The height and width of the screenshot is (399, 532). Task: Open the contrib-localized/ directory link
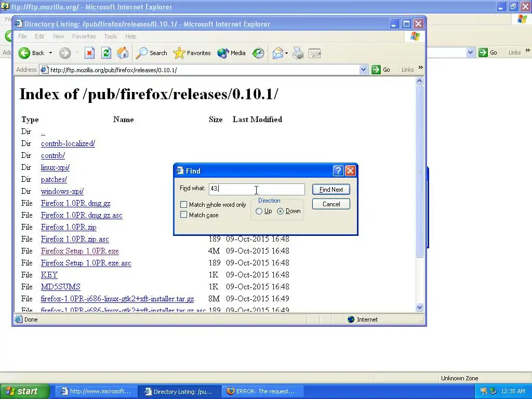[68, 143]
